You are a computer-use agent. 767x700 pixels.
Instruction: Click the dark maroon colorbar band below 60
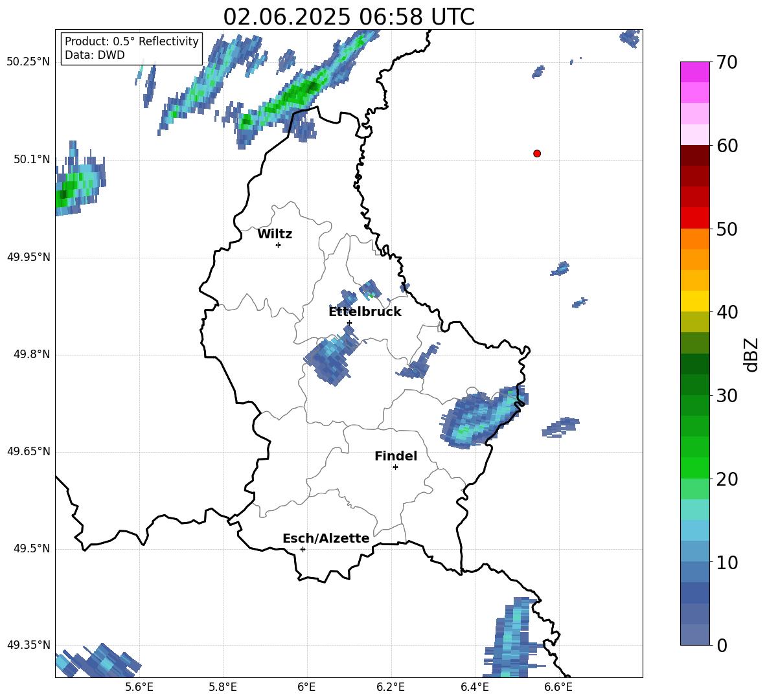coord(694,155)
